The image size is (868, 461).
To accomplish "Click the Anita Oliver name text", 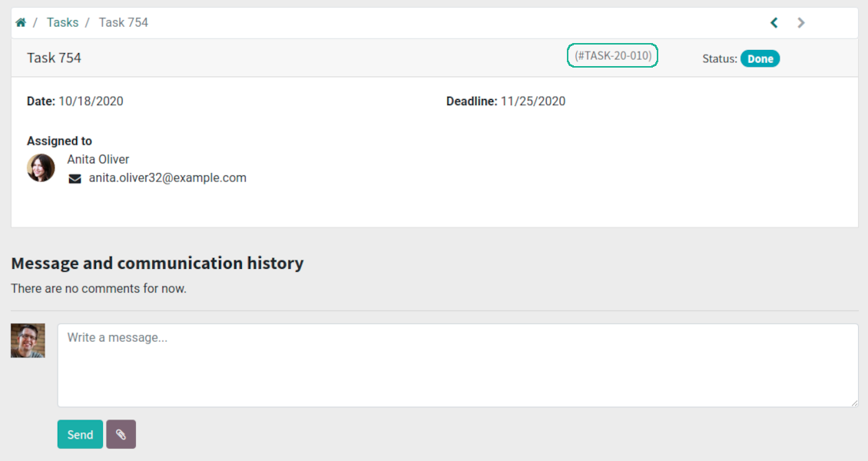I will point(98,159).
